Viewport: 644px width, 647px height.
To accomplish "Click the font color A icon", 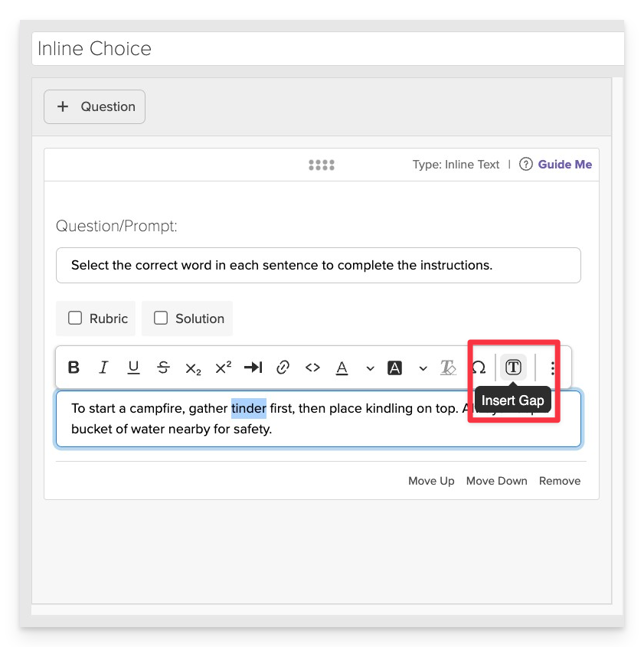I will [x=342, y=368].
